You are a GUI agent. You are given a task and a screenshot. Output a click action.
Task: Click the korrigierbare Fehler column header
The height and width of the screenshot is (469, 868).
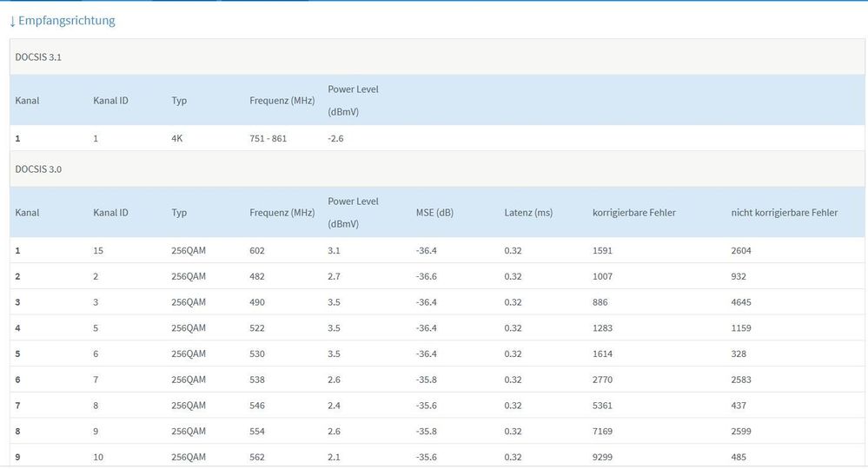click(633, 213)
